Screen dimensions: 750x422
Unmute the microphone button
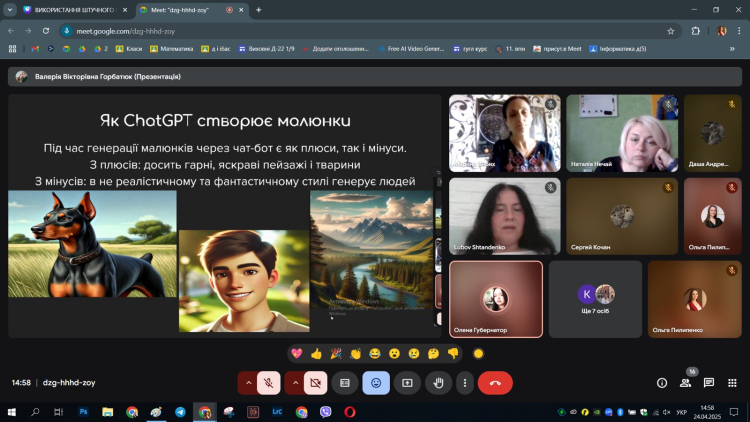pos(268,382)
